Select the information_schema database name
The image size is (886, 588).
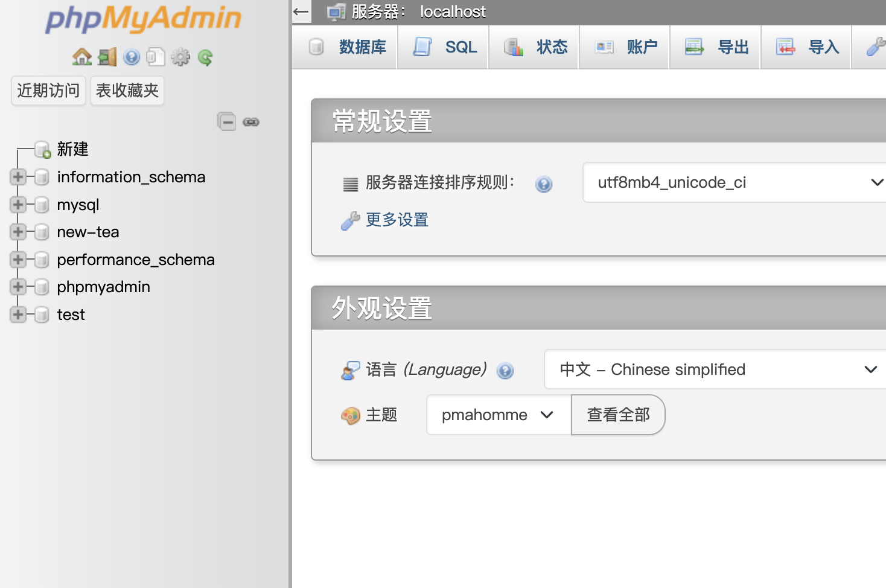click(x=131, y=177)
